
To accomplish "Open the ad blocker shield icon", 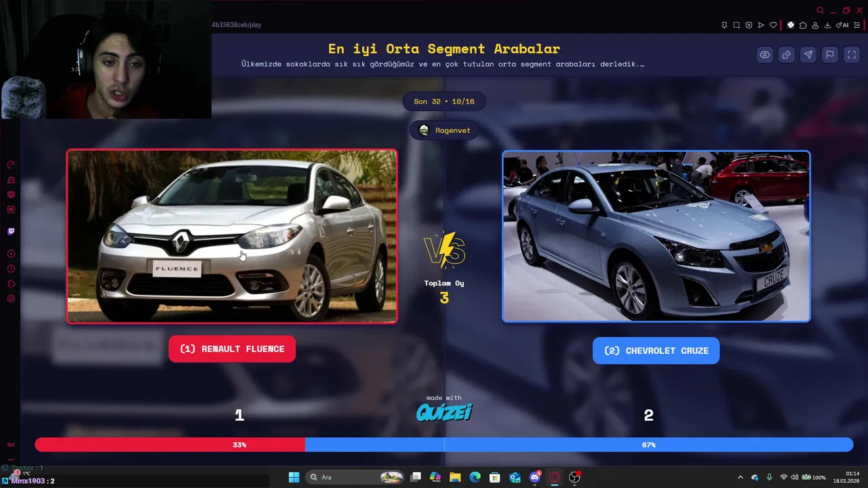I will 749,25.
